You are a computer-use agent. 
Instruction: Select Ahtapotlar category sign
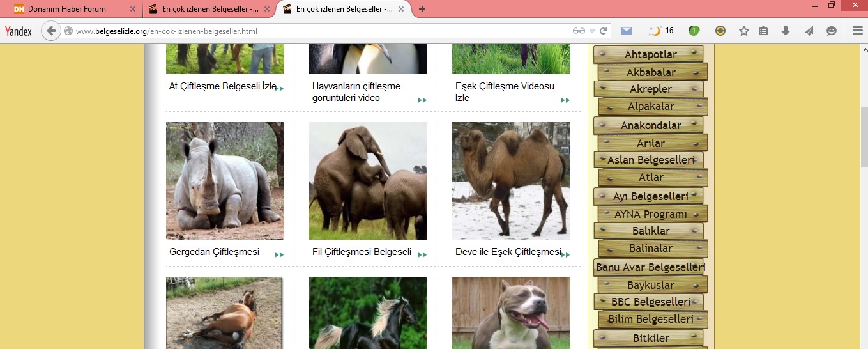point(648,54)
